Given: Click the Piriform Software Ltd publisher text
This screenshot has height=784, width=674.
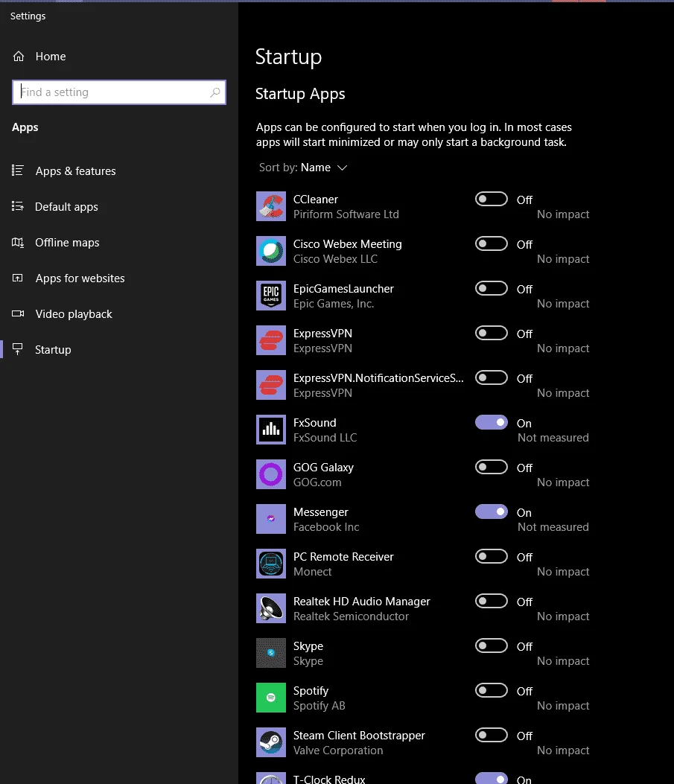Looking at the screenshot, I should click(346, 214).
